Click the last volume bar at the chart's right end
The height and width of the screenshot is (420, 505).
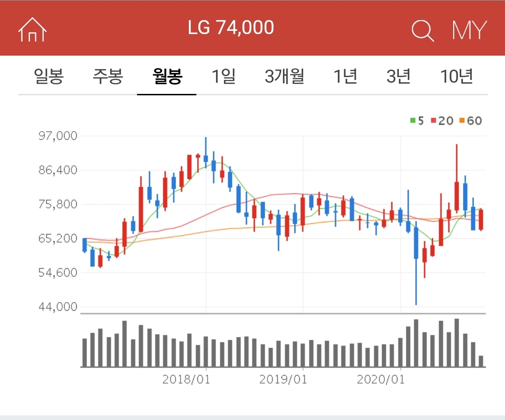click(481, 361)
